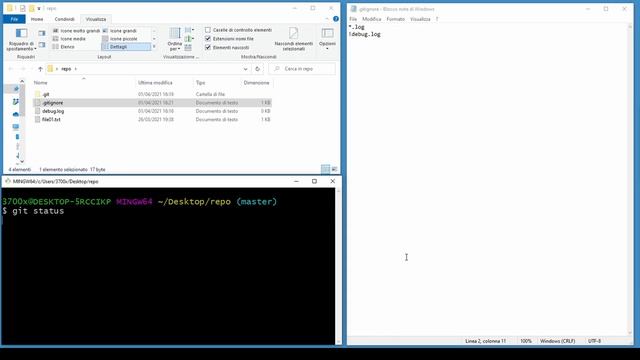This screenshot has width=640, height=360.
Task: Select the .git folder row
Action: coord(152,94)
